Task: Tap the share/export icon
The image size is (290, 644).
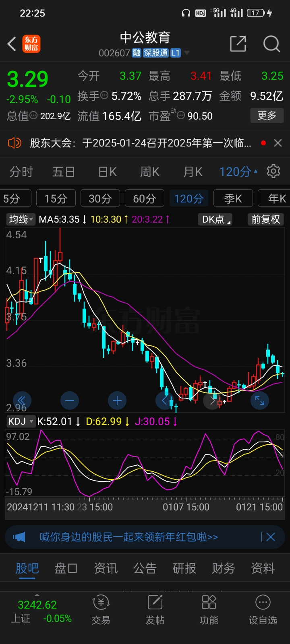Action: (238, 44)
